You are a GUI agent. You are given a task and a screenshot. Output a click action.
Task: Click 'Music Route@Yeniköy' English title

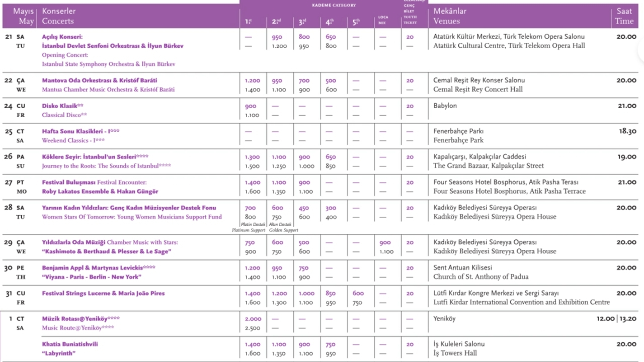[x=78, y=328]
